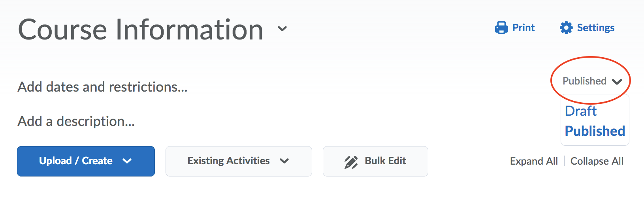Click Add dates and restrictions
644x199 pixels.
pyautogui.click(x=102, y=87)
